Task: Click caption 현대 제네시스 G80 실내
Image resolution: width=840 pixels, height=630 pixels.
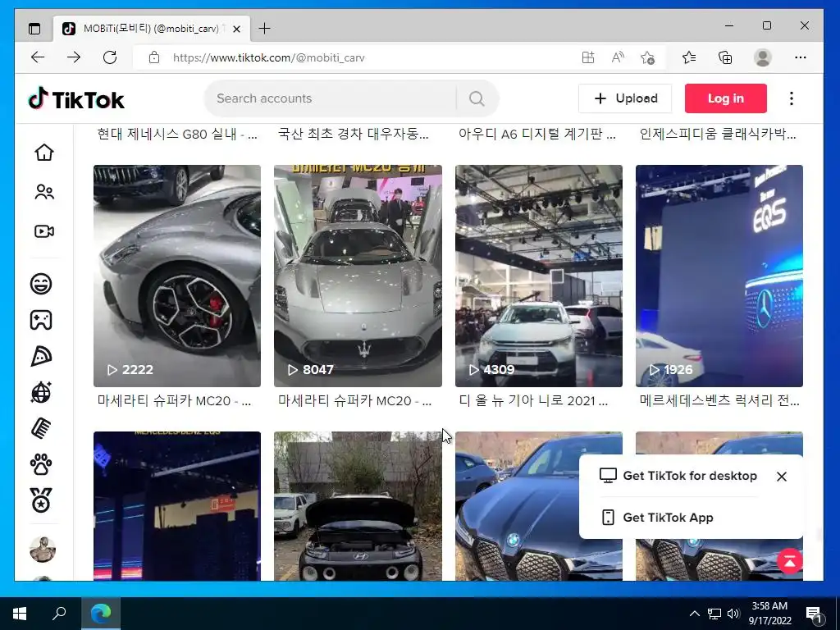Action: click(177, 134)
